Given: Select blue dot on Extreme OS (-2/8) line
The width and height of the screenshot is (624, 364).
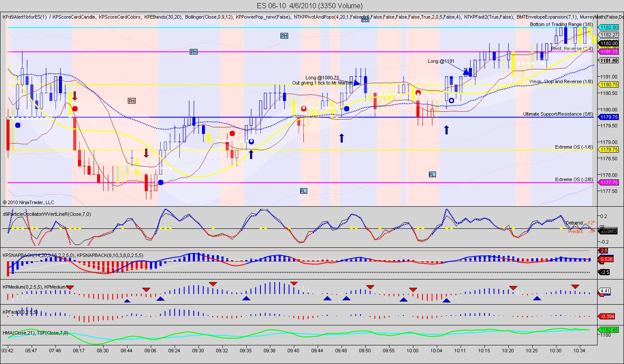Looking at the screenshot, I should pos(160,182).
